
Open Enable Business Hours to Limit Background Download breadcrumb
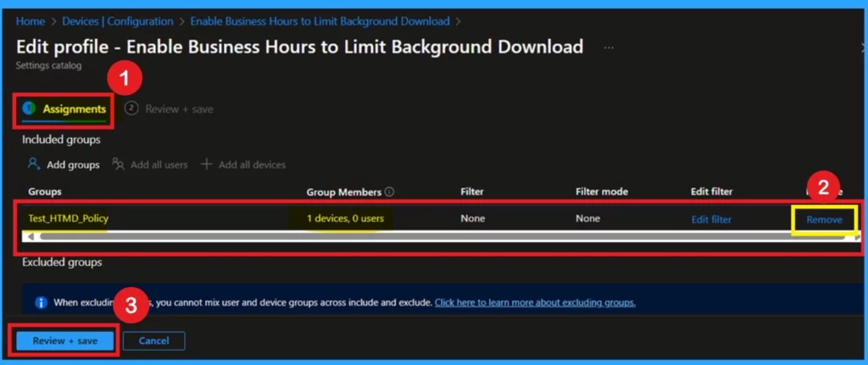pos(320,21)
